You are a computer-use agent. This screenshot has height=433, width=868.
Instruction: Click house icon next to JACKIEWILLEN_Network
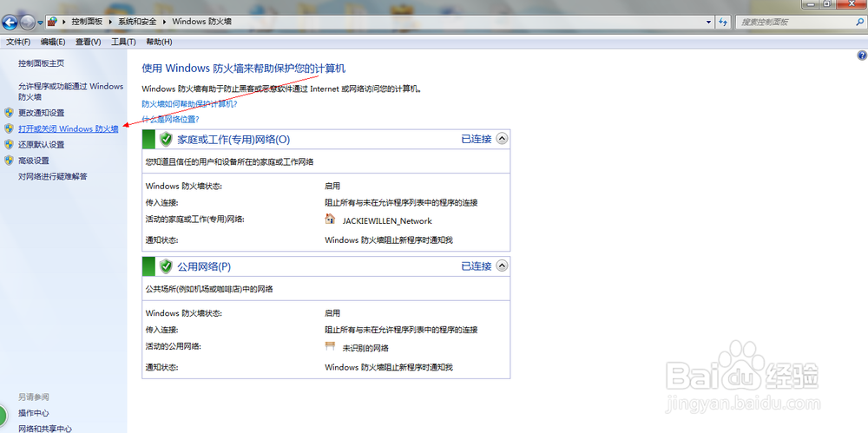tap(330, 219)
